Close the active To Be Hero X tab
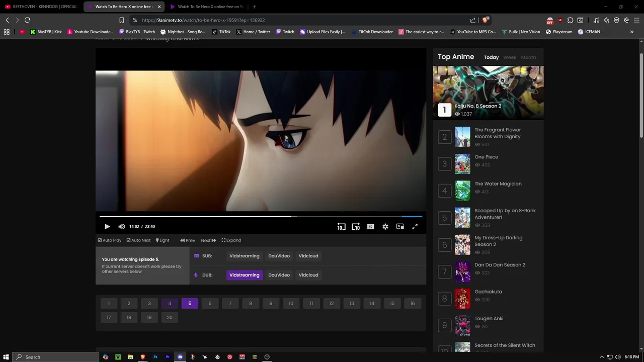Viewport: 644px width, 362px height. point(159,7)
